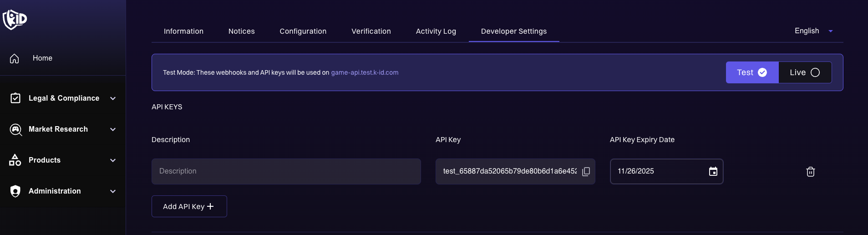Screen dimensions: 868x235
Task: Click the k-ID shield logo
Action: click(15, 20)
